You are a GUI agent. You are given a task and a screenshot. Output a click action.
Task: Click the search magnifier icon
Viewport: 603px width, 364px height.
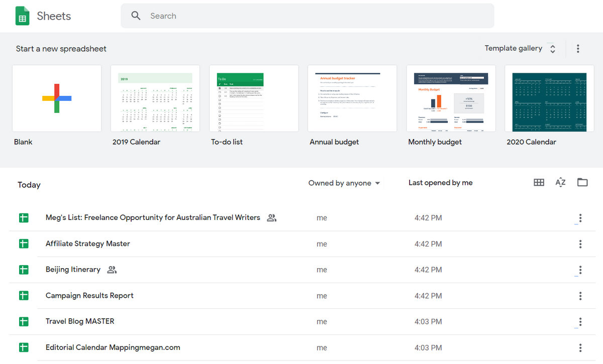point(136,16)
